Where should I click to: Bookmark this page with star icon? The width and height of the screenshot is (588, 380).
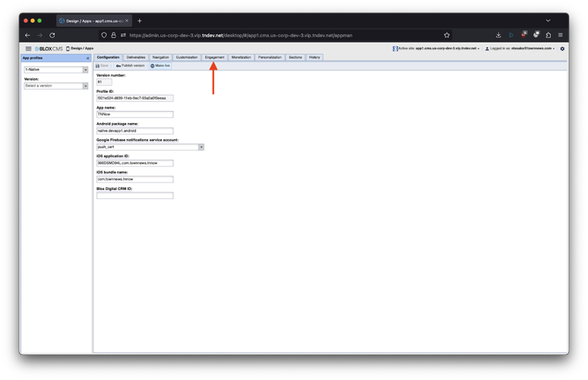point(447,35)
